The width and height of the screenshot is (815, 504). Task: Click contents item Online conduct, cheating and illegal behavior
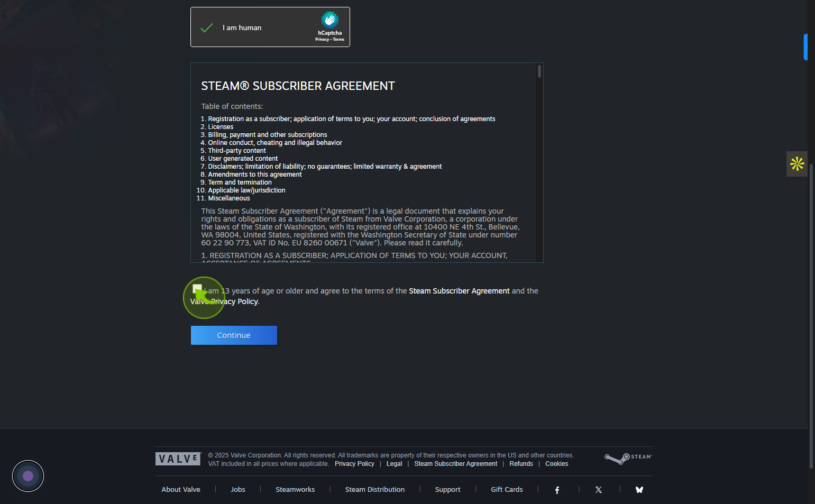(x=275, y=143)
